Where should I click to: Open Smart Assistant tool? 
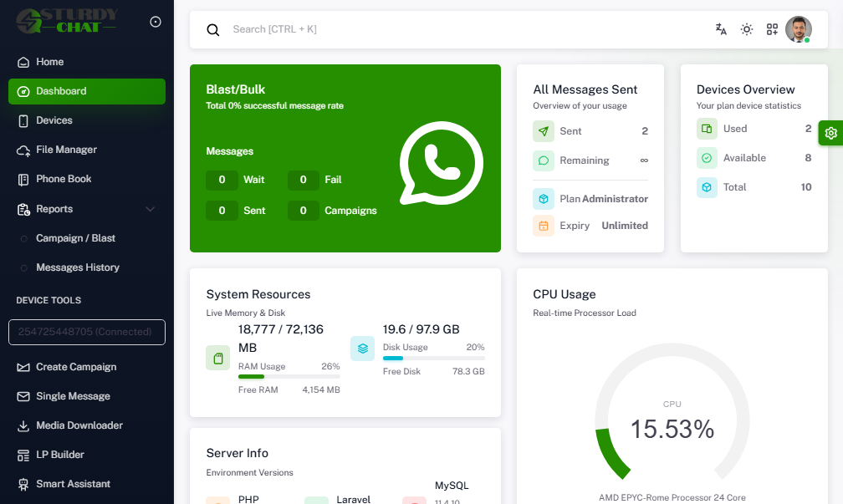[x=73, y=484]
